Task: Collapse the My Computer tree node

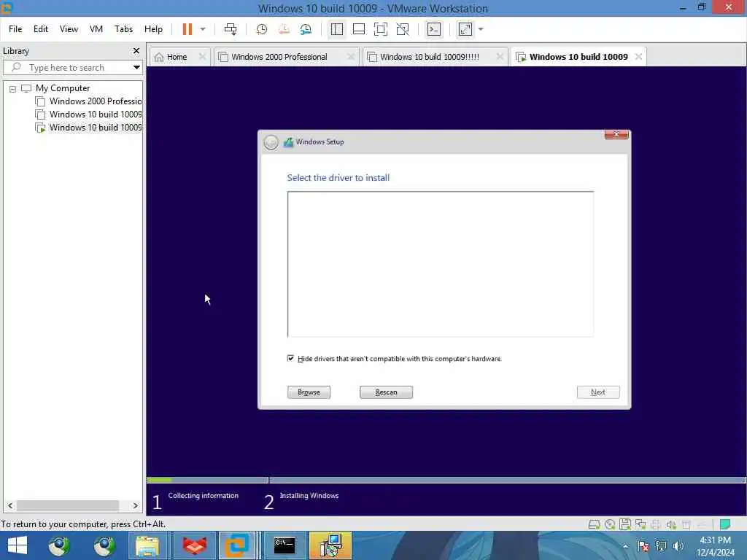Action: tap(13, 88)
